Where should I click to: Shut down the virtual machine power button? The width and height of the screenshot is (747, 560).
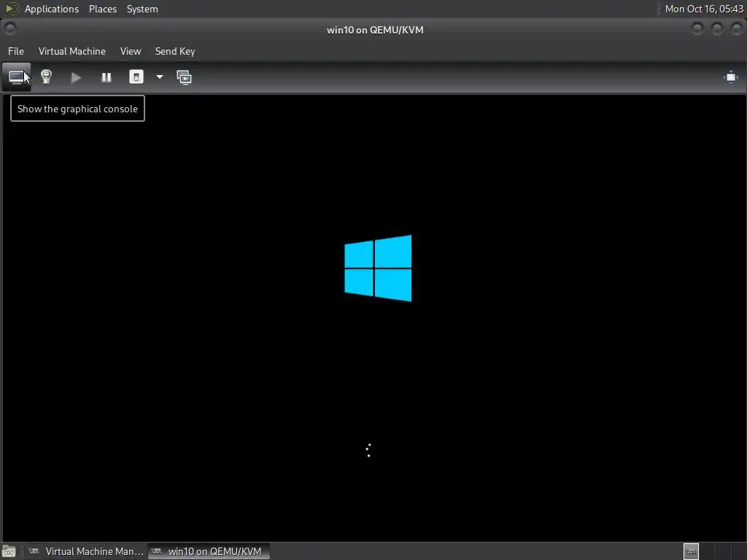(x=136, y=77)
